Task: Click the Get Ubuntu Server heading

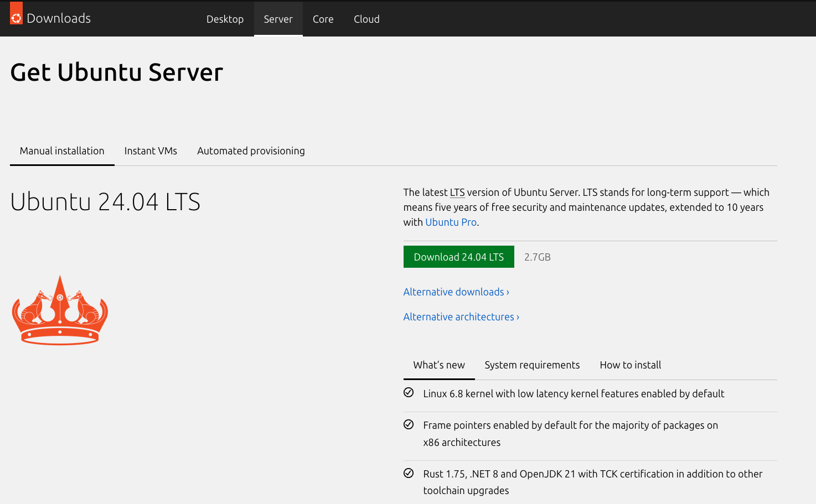Action: [117, 72]
